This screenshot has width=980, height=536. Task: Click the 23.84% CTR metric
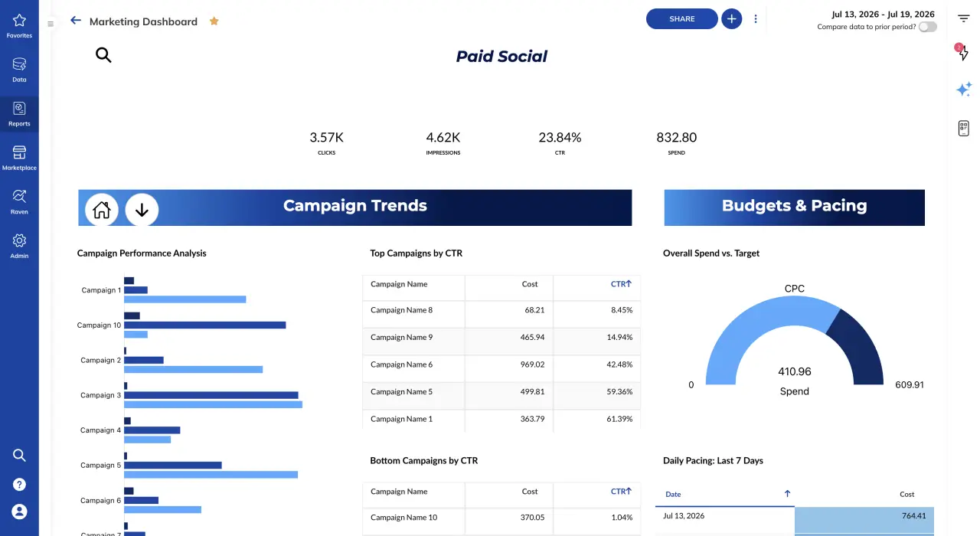[560, 142]
